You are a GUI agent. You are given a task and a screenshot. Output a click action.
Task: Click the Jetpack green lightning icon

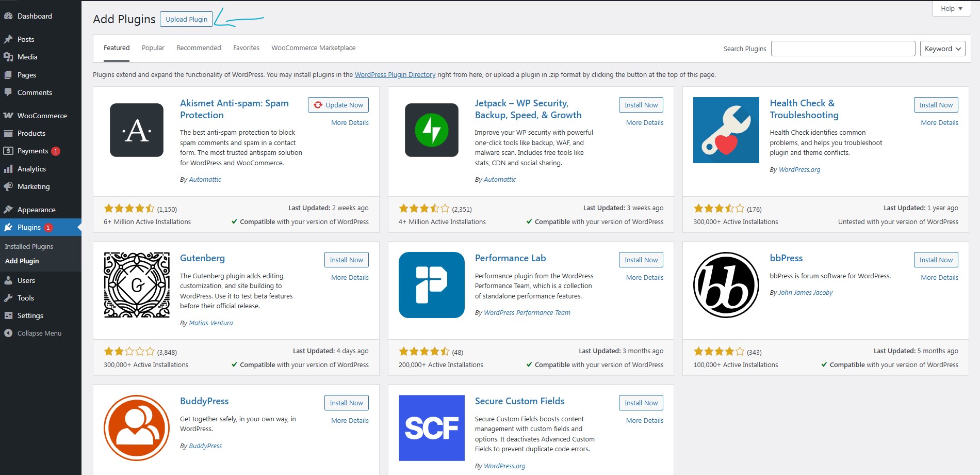click(x=431, y=130)
